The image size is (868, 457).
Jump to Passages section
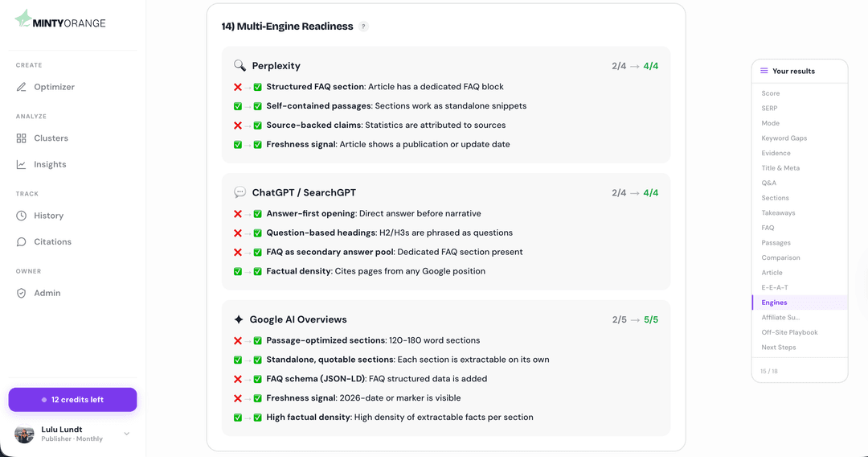click(776, 243)
